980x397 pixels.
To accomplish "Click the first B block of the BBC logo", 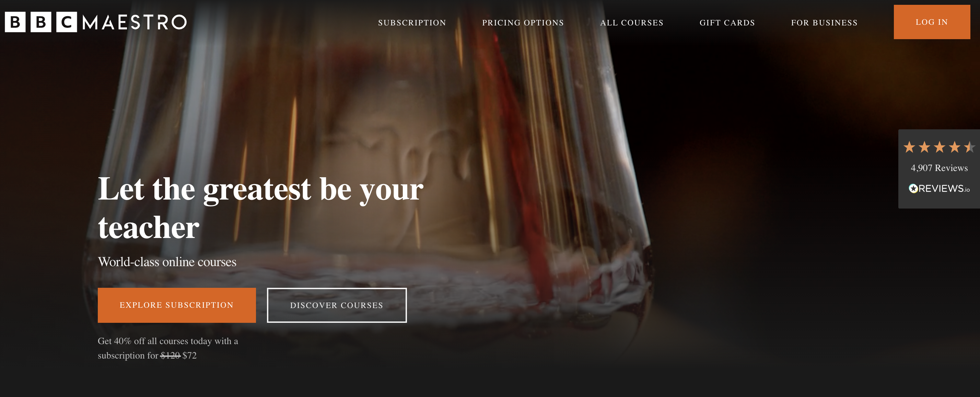I will 15,22.
